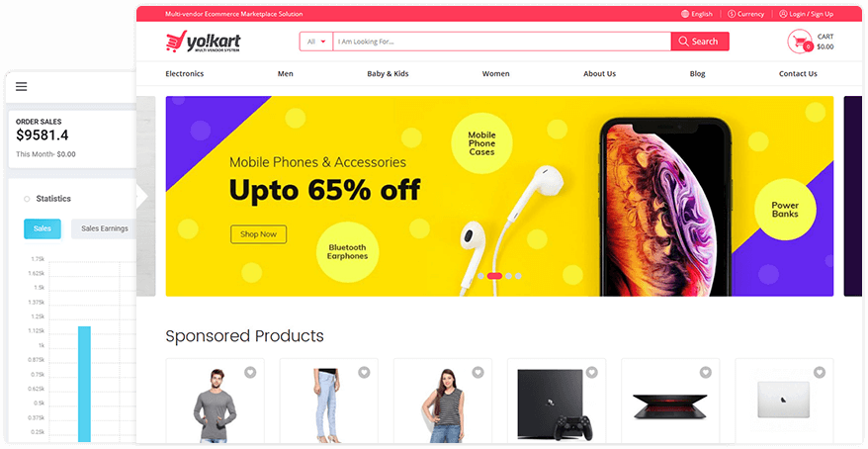The width and height of the screenshot is (868, 449).
Task: Open the hamburger menu in dashboard panel
Action: [x=21, y=86]
